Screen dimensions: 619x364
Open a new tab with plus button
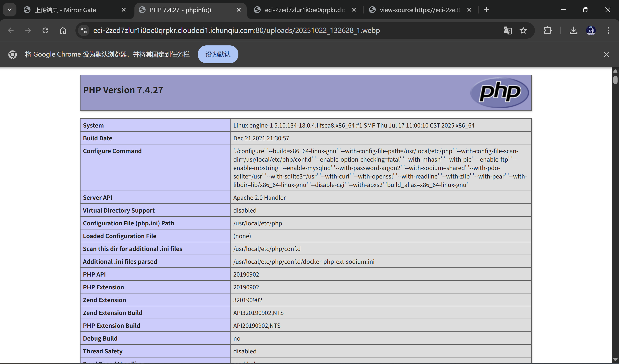click(486, 10)
